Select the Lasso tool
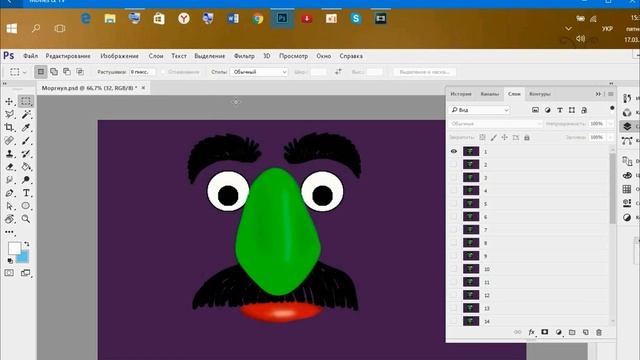This screenshot has width=640, height=360. (9, 114)
